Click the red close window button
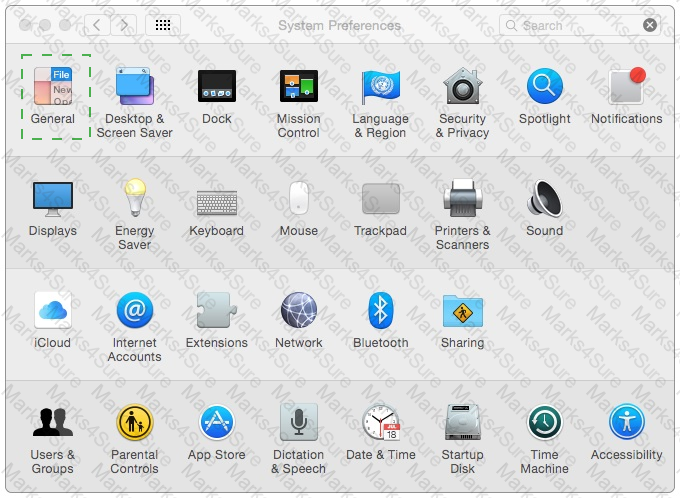Viewport: 680px width, 498px height. click(x=25, y=25)
